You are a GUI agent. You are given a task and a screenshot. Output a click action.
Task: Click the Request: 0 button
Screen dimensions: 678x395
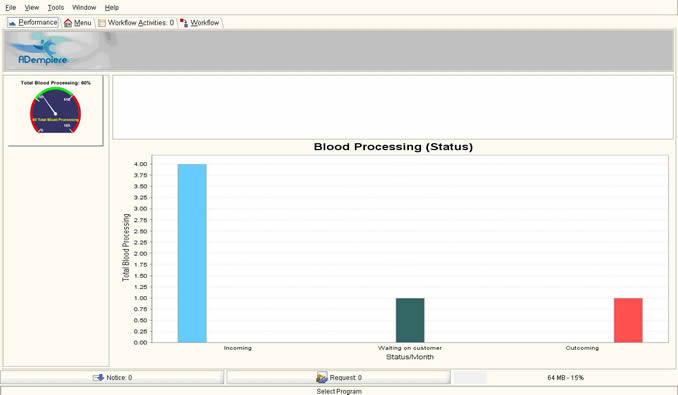pyautogui.click(x=339, y=377)
